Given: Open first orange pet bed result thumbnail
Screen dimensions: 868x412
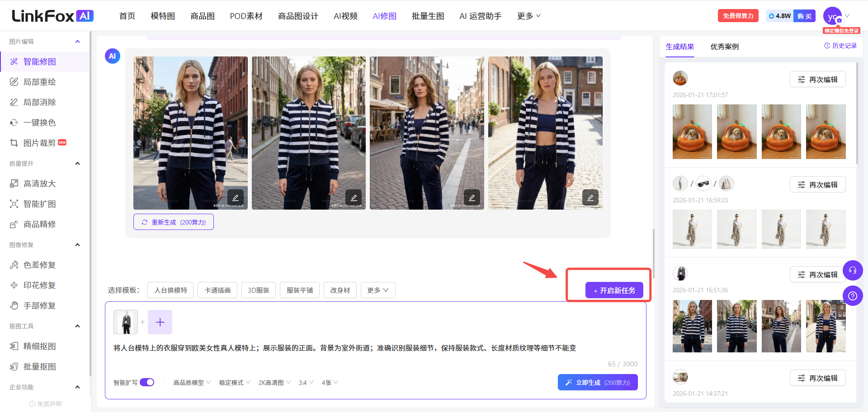Looking at the screenshot, I should pyautogui.click(x=692, y=131).
